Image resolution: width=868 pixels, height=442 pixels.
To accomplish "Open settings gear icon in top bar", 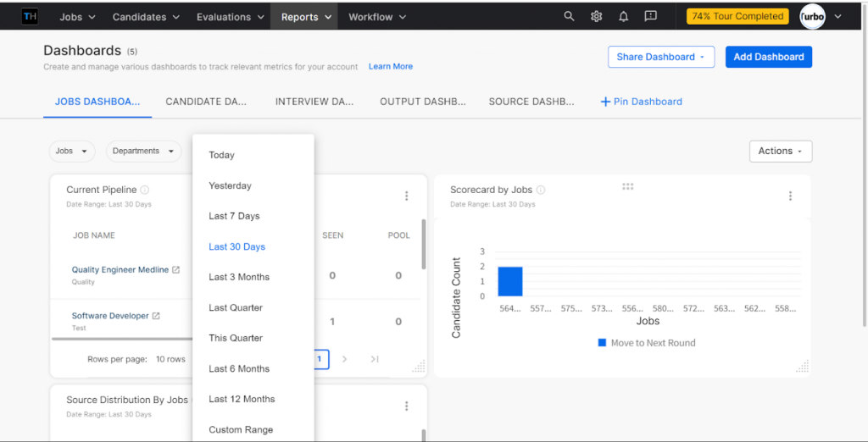I will click(596, 16).
